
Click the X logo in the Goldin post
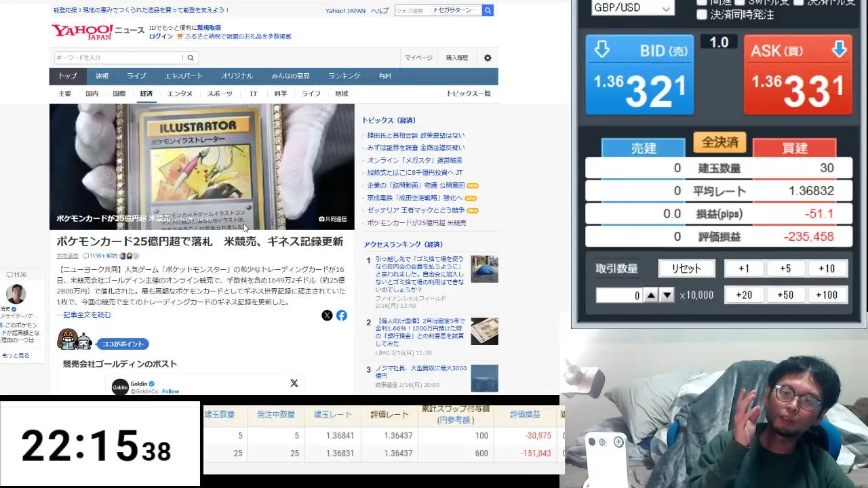(x=294, y=384)
